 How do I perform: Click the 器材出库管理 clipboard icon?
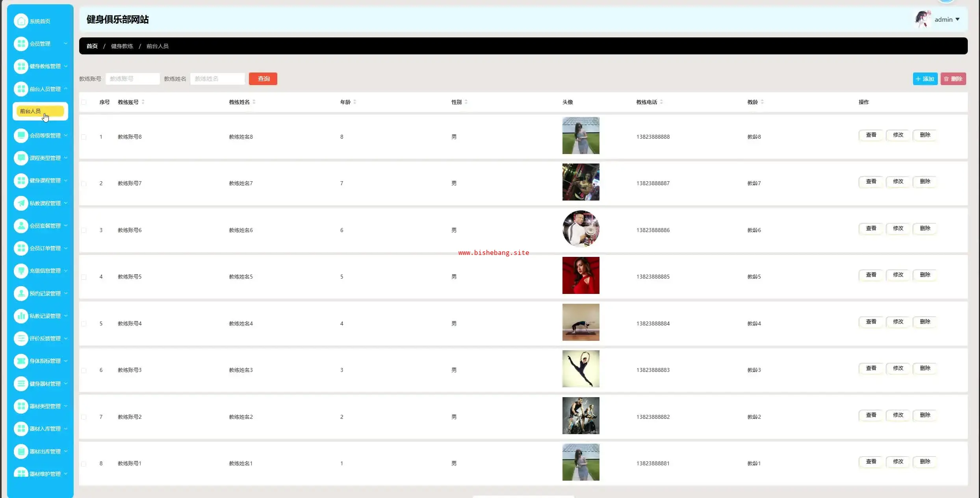click(x=21, y=451)
